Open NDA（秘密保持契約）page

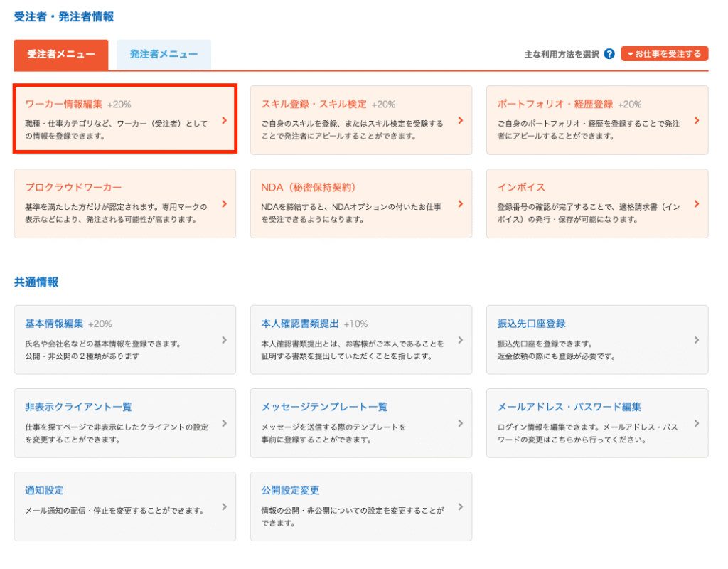coord(308,187)
